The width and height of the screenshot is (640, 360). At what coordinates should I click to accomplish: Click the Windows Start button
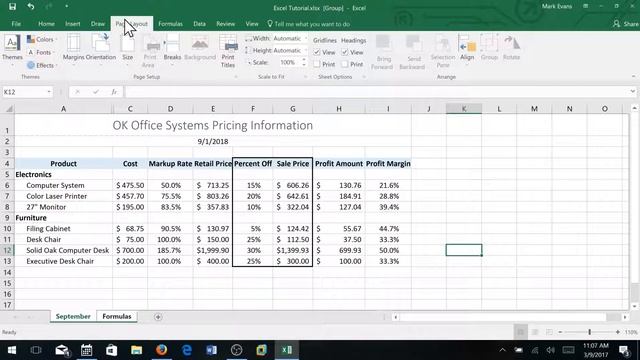coord(12,350)
